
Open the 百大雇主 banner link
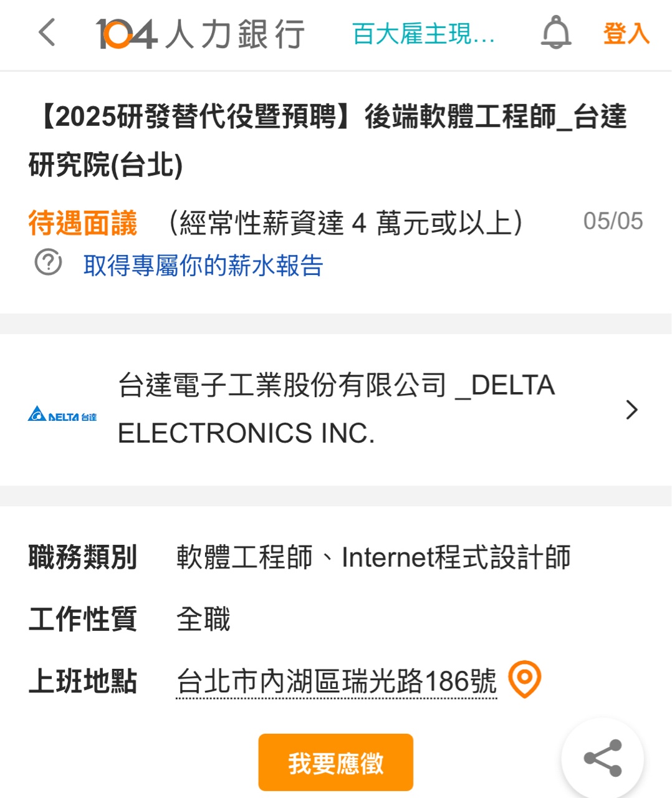pos(423,34)
